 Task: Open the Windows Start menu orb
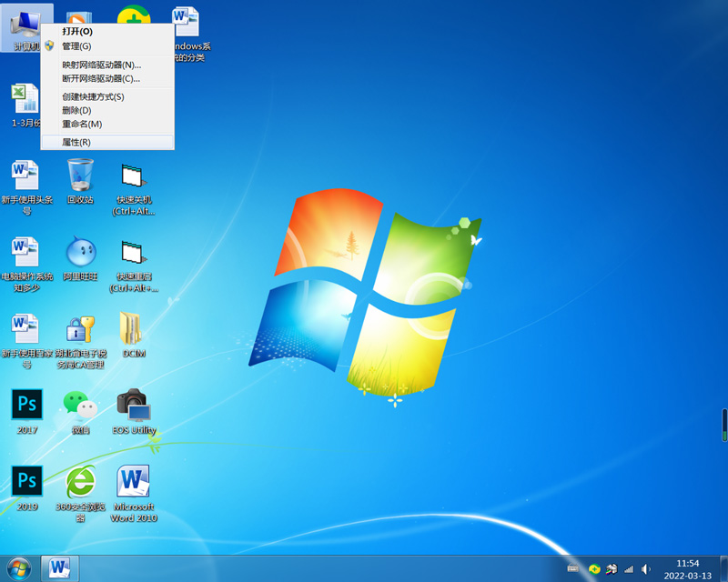coord(18,568)
